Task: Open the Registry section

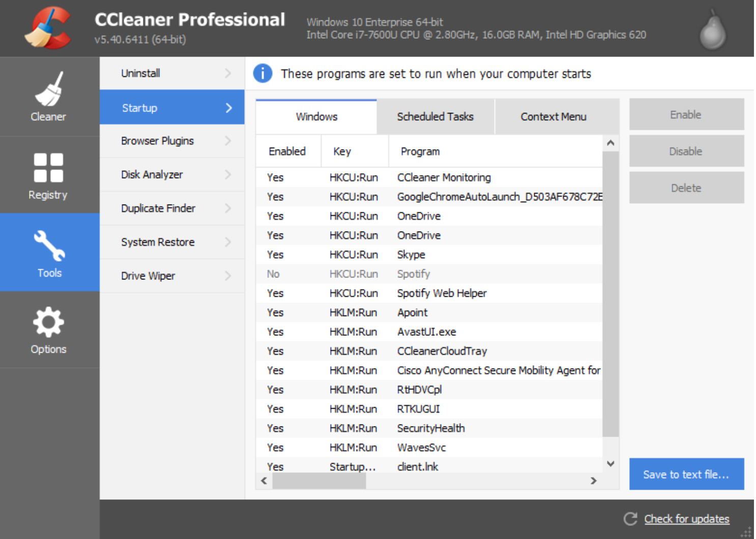Action: [49, 175]
